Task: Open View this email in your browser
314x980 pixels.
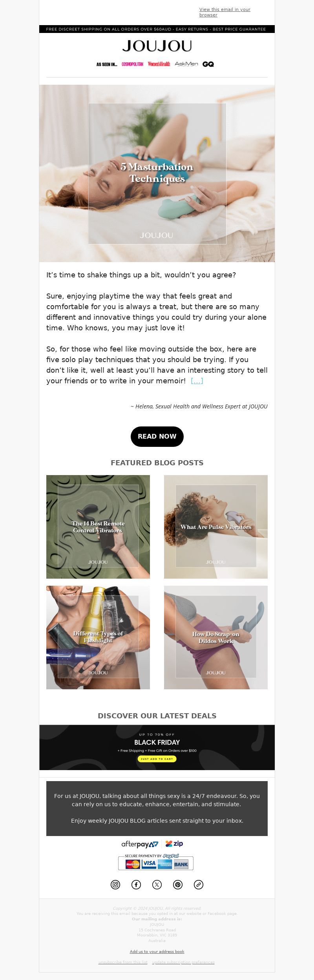Action: (225, 12)
